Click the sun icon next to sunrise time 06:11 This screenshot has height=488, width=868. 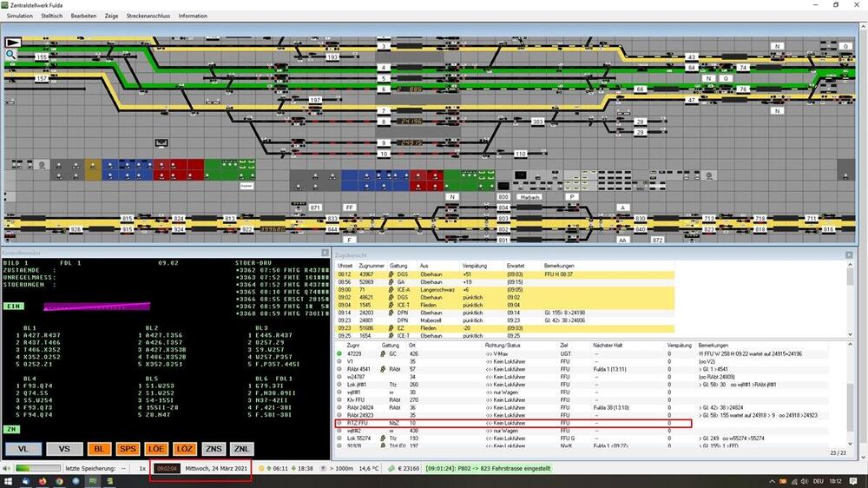pos(261,469)
